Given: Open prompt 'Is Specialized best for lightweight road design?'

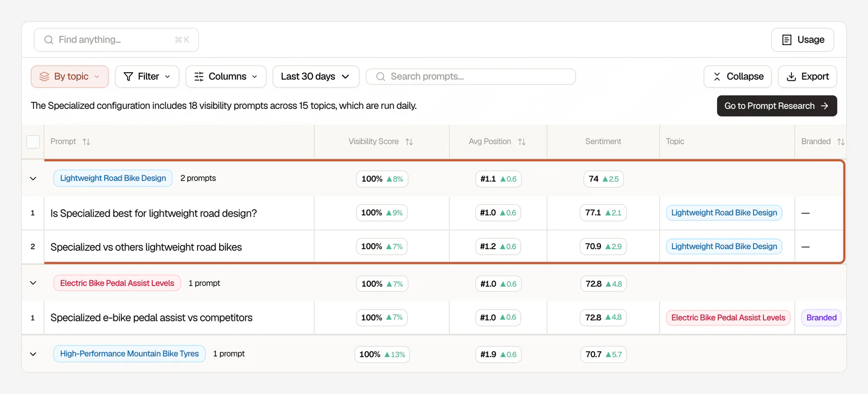Looking at the screenshot, I should [154, 213].
